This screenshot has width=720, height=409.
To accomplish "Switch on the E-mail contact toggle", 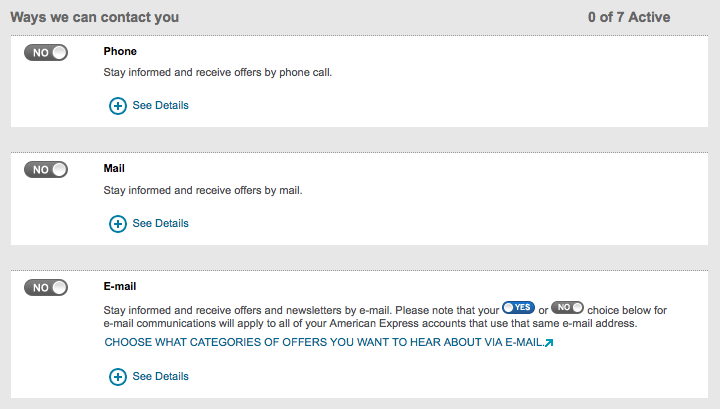I will click(x=46, y=288).
